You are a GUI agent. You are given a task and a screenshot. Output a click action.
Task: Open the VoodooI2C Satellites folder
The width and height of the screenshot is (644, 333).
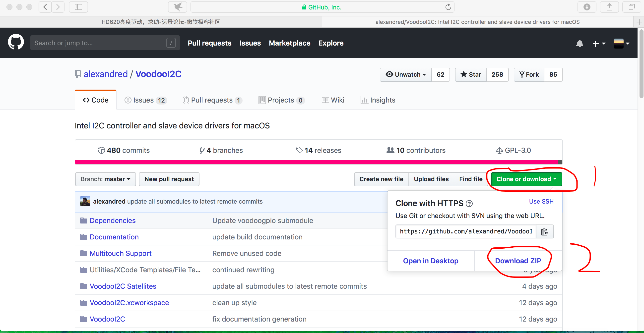[x=123, y=286]
